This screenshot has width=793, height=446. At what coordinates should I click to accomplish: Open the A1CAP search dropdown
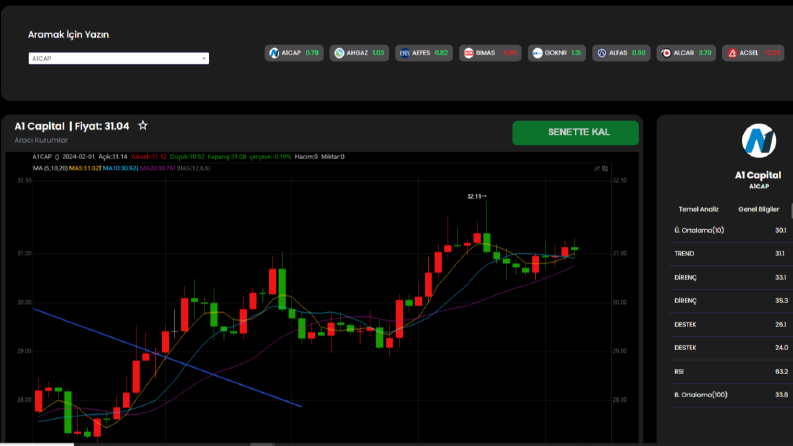(x=118, y=59)
